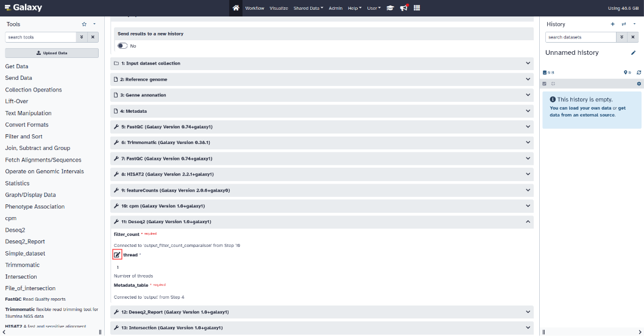The height and width of the screenshot is (336, 644).
Task: Open the grid apps icon in navbar
Action: pos(417,8)
